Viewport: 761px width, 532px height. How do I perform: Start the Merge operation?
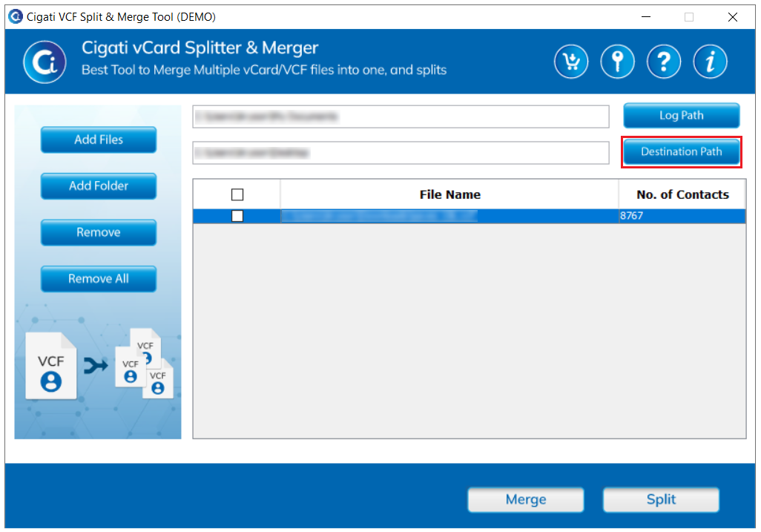[x=526, y=499]
